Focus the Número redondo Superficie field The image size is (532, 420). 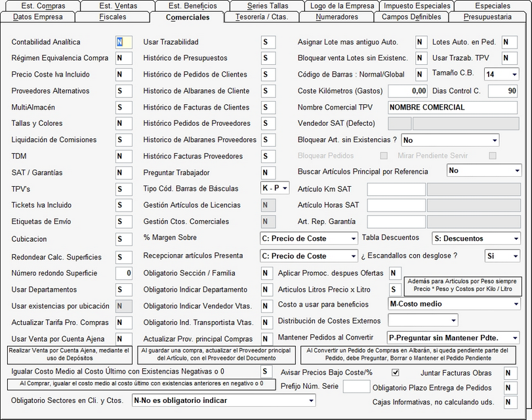coord(124,273)
